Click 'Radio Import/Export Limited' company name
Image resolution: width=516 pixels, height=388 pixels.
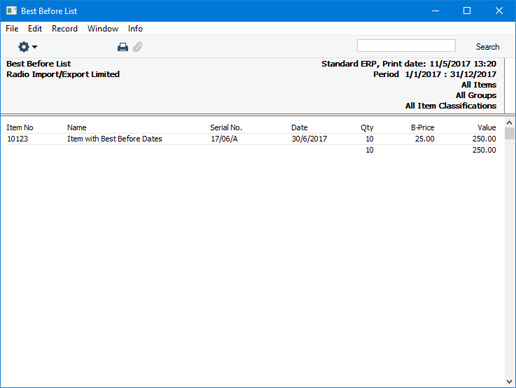[63, 74]
